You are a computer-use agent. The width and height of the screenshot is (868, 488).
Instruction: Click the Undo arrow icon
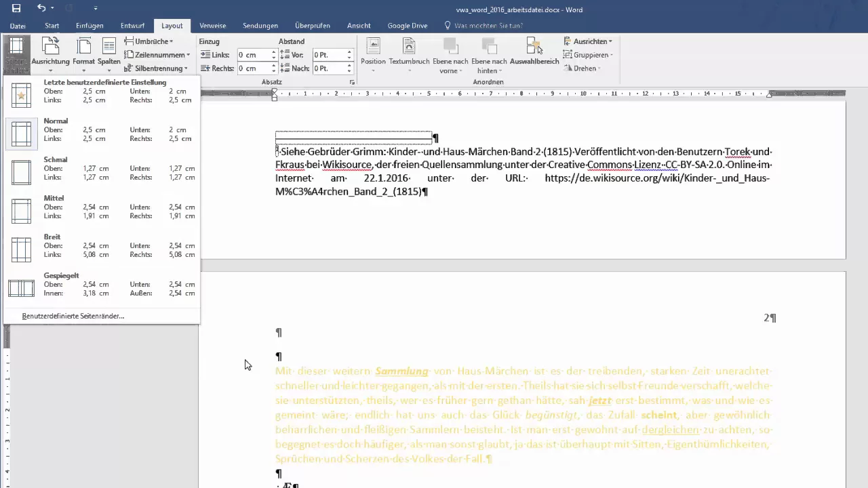tap(41, 8)
